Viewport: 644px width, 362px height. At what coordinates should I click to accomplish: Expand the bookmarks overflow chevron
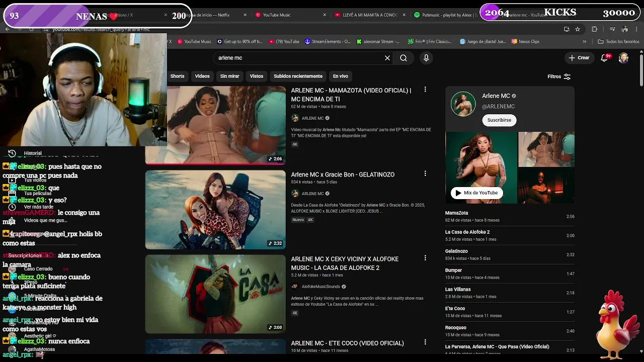tap(584, 42)
